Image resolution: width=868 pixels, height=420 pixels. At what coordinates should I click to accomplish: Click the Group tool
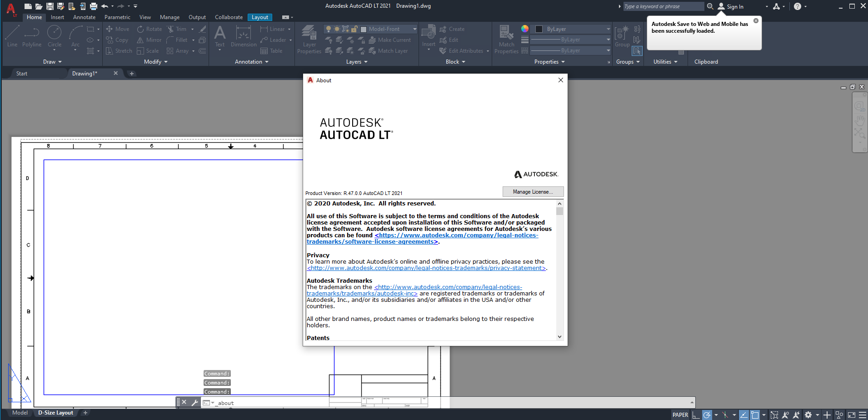[x=622, y=36]
